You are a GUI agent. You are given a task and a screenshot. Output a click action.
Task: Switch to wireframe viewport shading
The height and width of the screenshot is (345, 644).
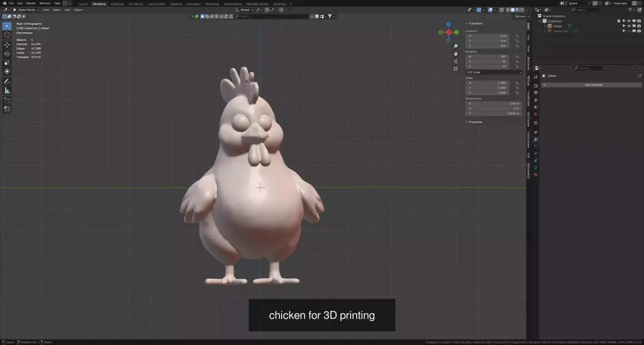point(508,10)
